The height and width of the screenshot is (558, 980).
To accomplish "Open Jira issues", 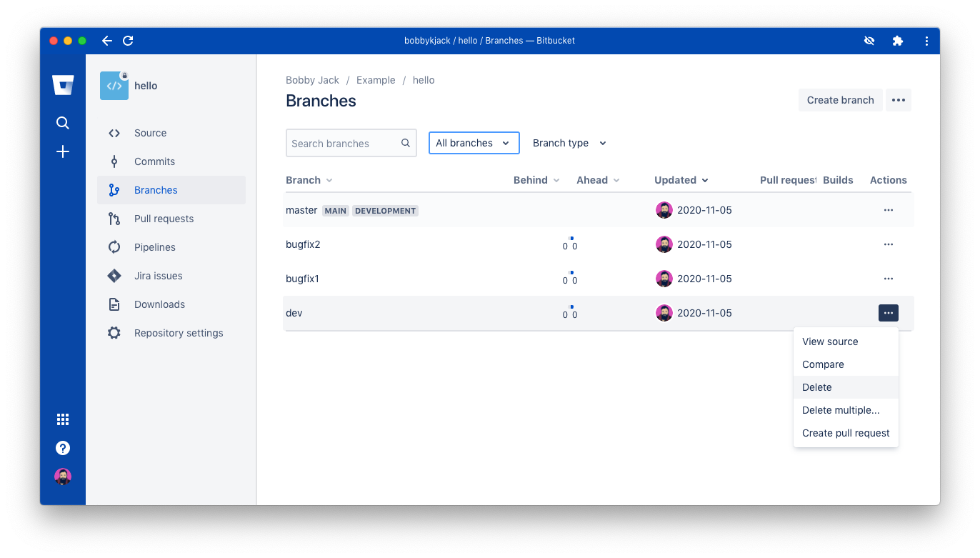I will [156, 275].
